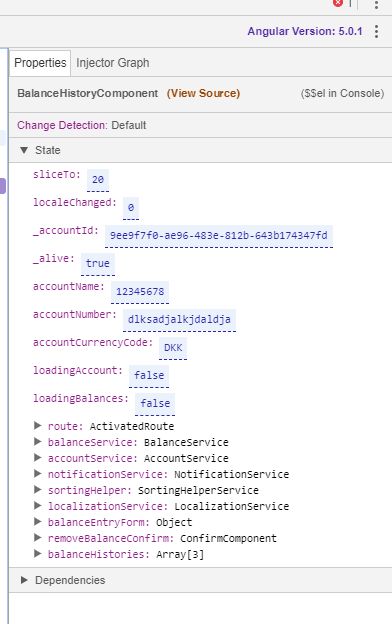Expand the route ActivatedRoute node
This screenshot has height=624, width=392.
click(38, 426)
